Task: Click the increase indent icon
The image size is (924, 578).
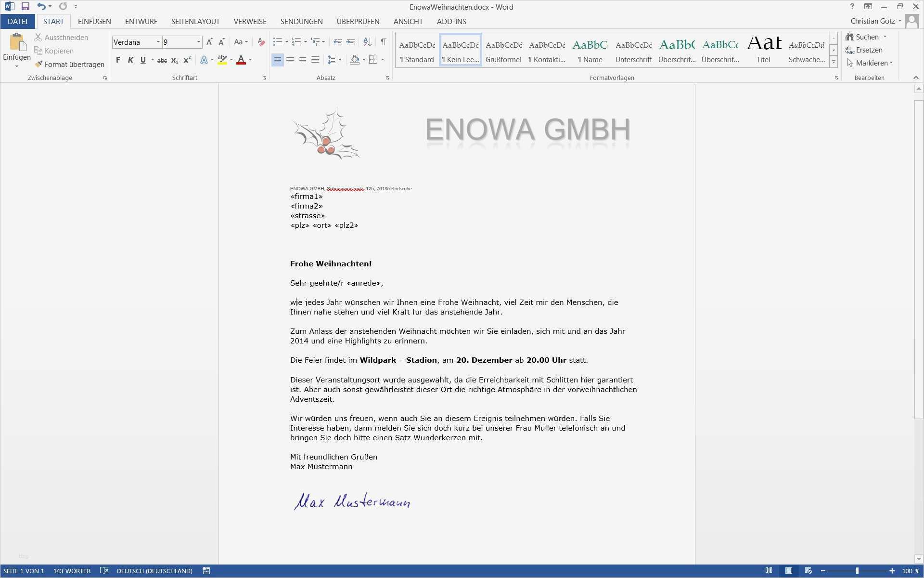Action: click(350, 42)
